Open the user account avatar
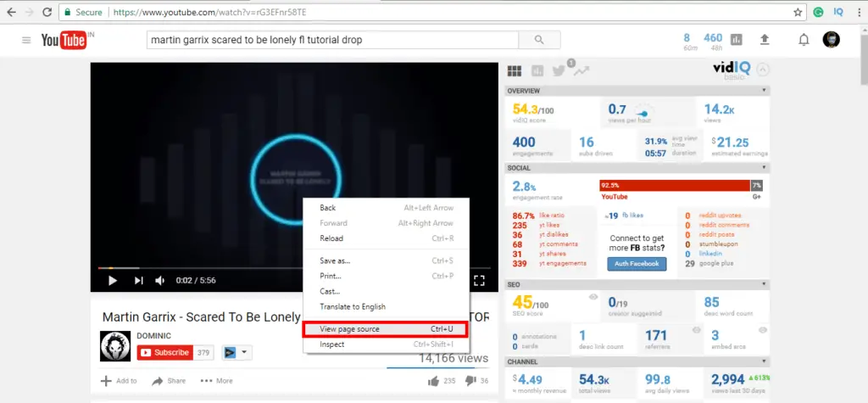 (x=831, y=39)
